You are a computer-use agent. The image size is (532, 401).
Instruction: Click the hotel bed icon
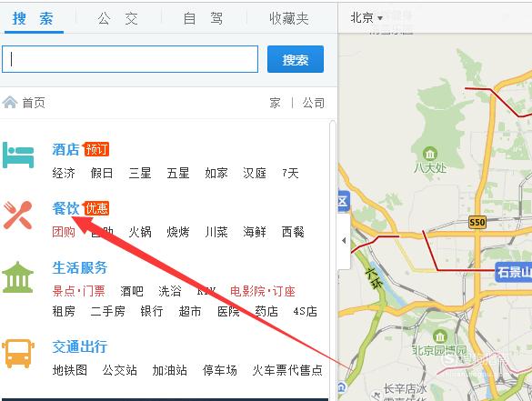pos(18,155)
